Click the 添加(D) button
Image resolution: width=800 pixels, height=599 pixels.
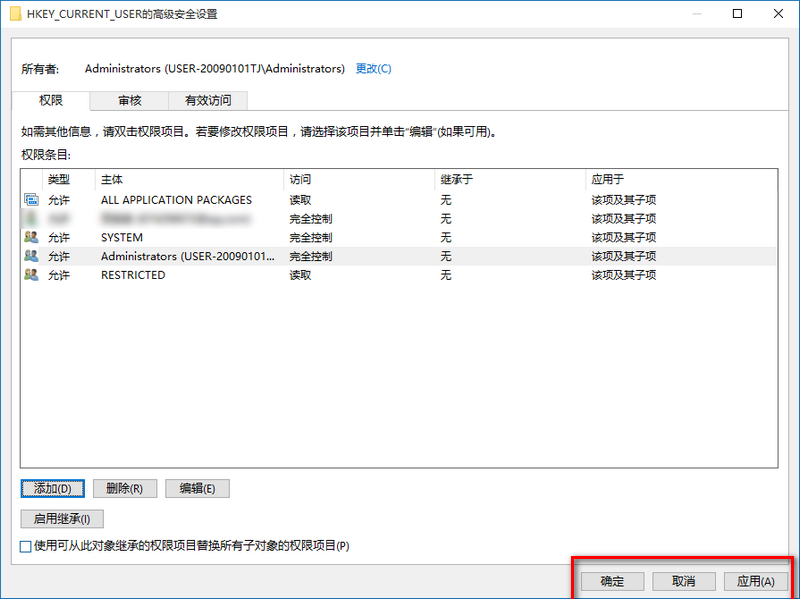(x=52, y=488)
